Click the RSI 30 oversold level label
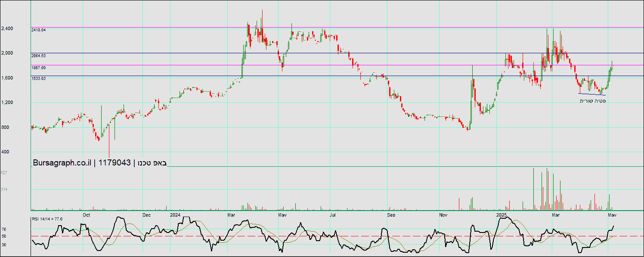 pyautogui.click(x=3, y=245)
